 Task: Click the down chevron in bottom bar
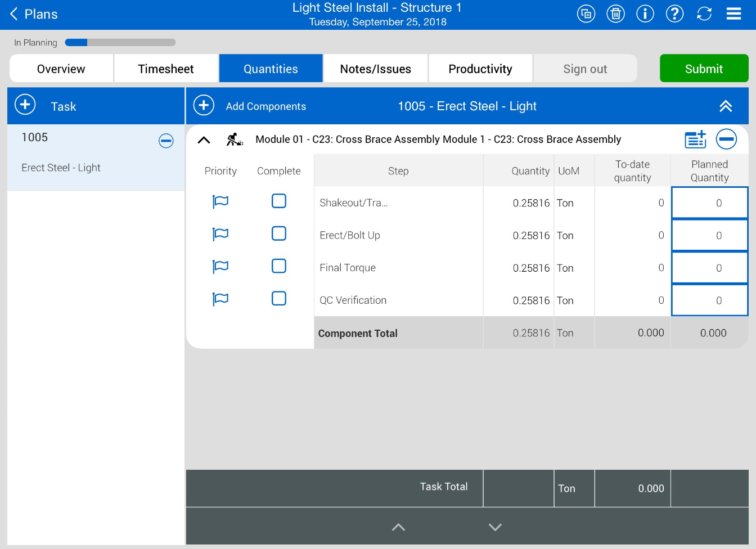[495, 527]
